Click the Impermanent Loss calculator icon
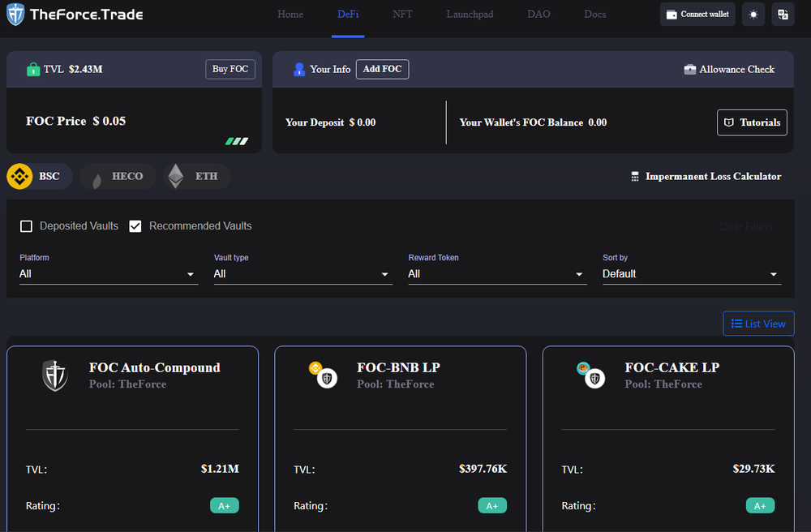The height and width of the screenshot is (532, 811). click(635, 177)
